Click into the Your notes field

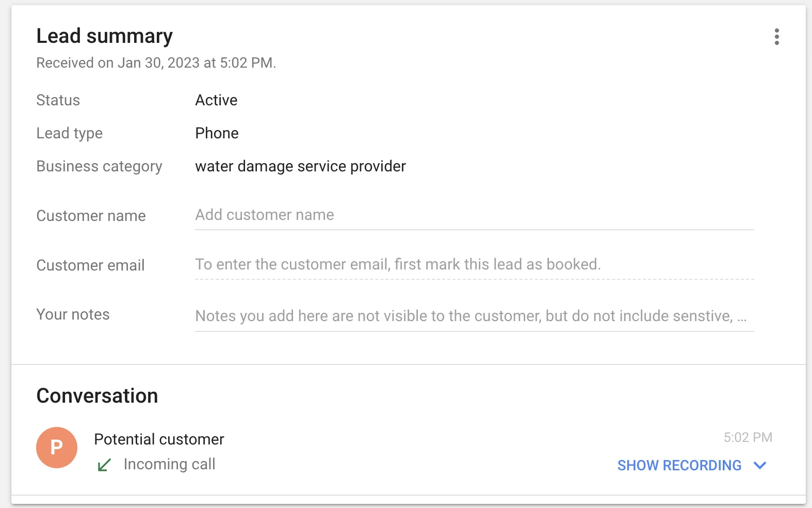(474, 316)
